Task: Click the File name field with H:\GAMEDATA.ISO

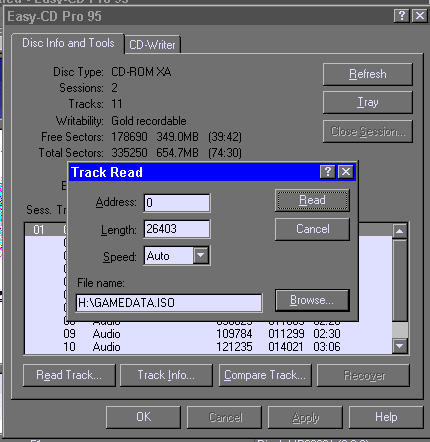Action: (x=169, y=303)
